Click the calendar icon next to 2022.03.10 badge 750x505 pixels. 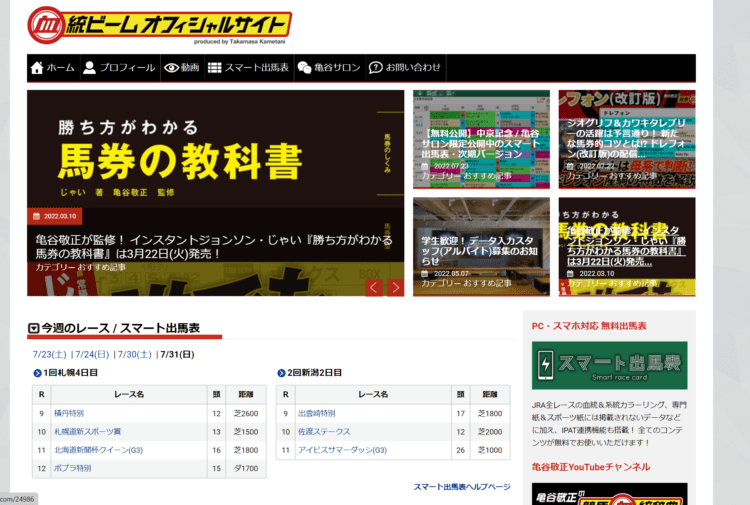[x=36, y=216]
